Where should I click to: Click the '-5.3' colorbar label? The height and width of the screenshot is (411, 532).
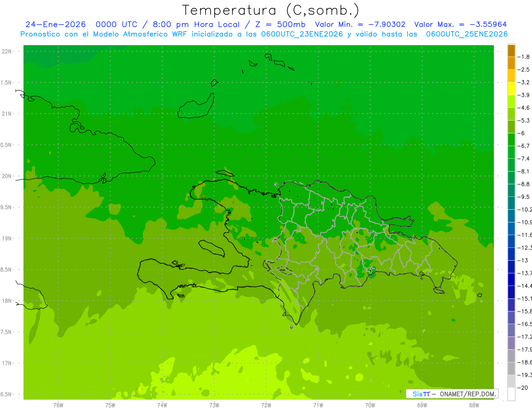(524, 120)
